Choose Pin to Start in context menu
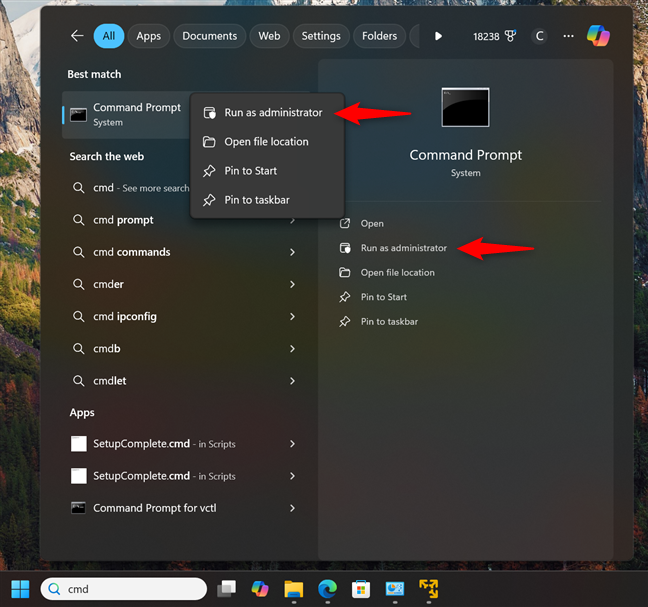 [x=267, y=171]
